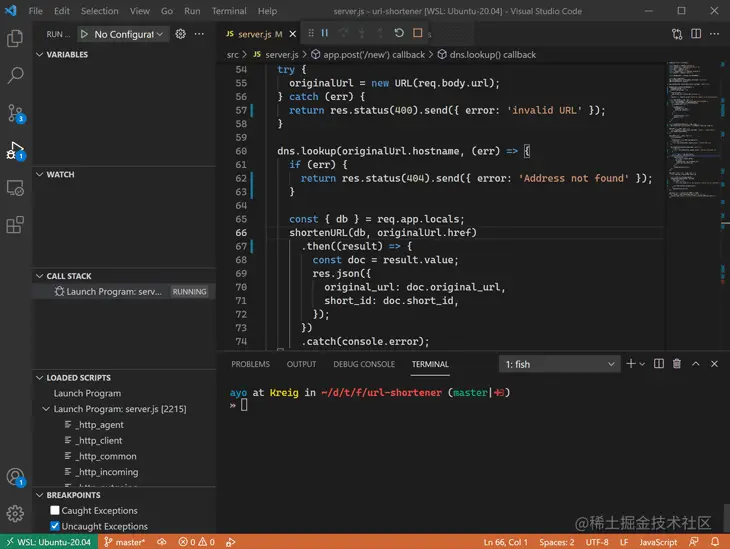Open the Source Control view
Image resolution: width=730 pixels, height=549 pixels.
[15, 113]
